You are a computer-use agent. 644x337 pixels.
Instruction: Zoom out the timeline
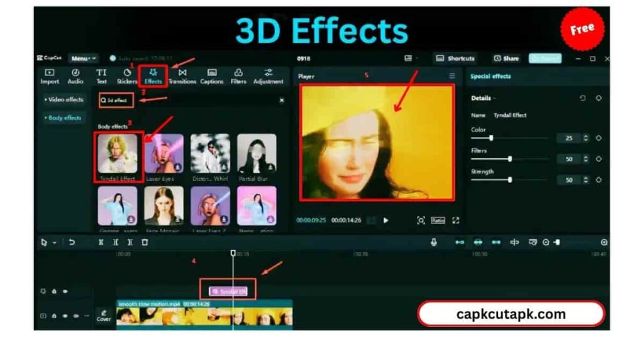(546, 243)
